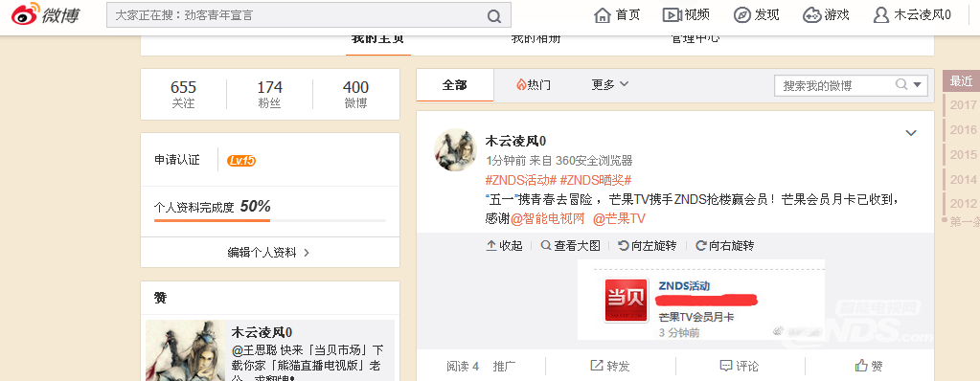This screenshot has height=381, width=980.
Task: View the 655 关注 following list
Action: [183, 95]
